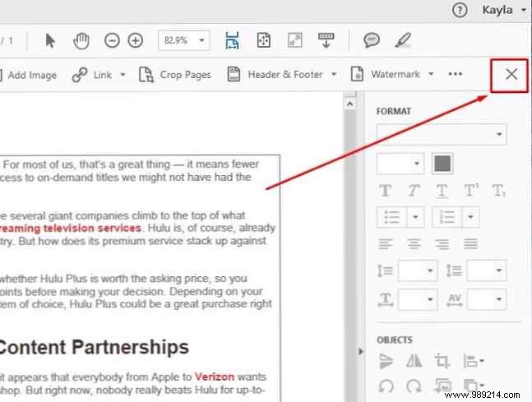Expand numbered list style options

[470, 217]
